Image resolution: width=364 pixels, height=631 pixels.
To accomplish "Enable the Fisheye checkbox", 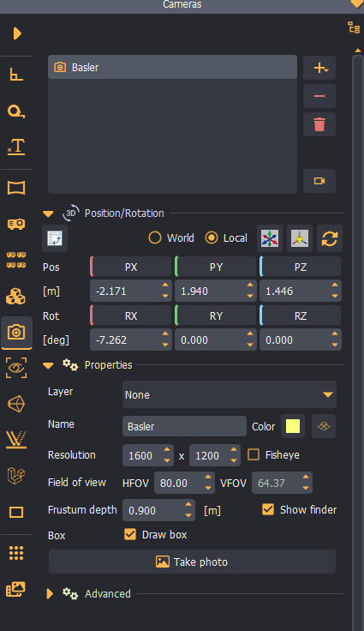I will point(254,454).
